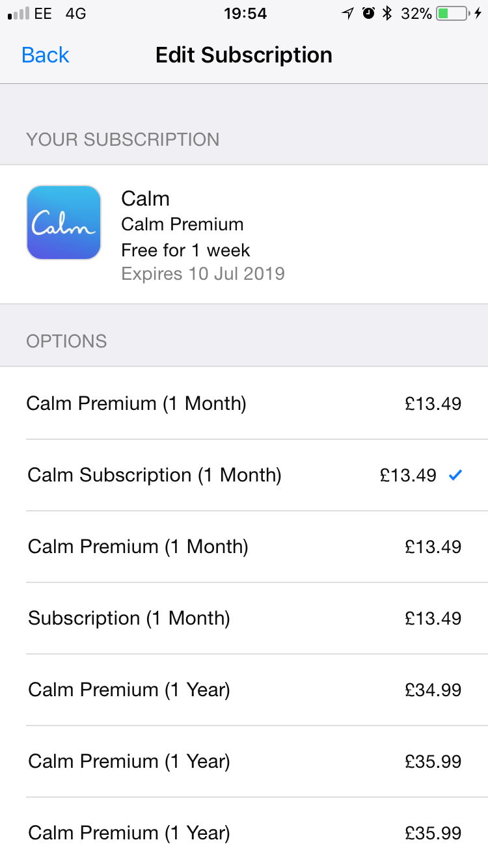Tap the Back button
Image resolution: width=488 pixels, height=868 pixels.
(46, 55)
